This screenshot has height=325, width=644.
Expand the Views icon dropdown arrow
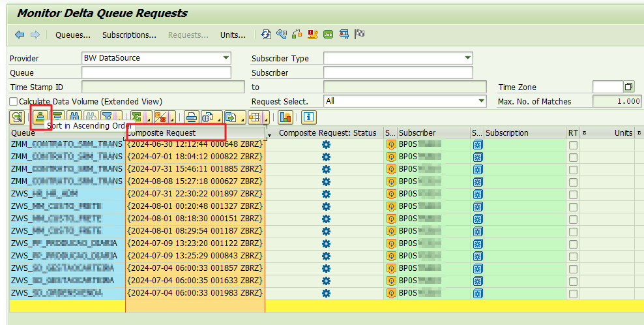[218, 117]
